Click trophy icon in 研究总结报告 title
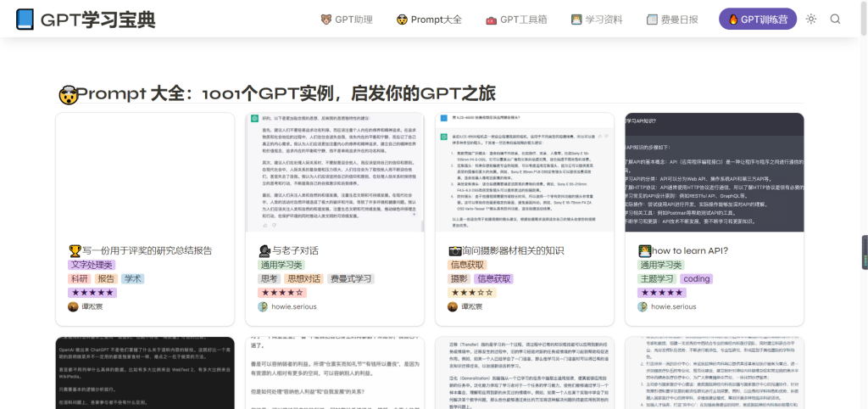This screenshot has height=409, width=868. pos(75,250)
